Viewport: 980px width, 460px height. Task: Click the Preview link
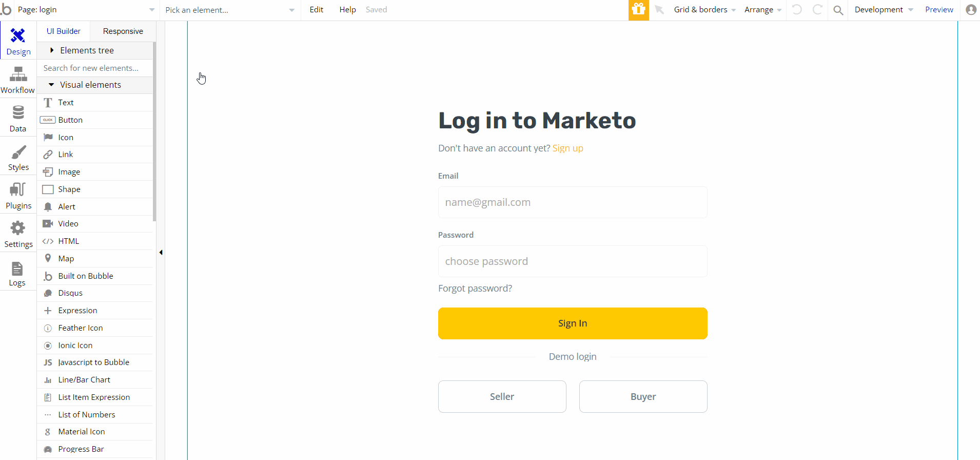pos(939,10)
